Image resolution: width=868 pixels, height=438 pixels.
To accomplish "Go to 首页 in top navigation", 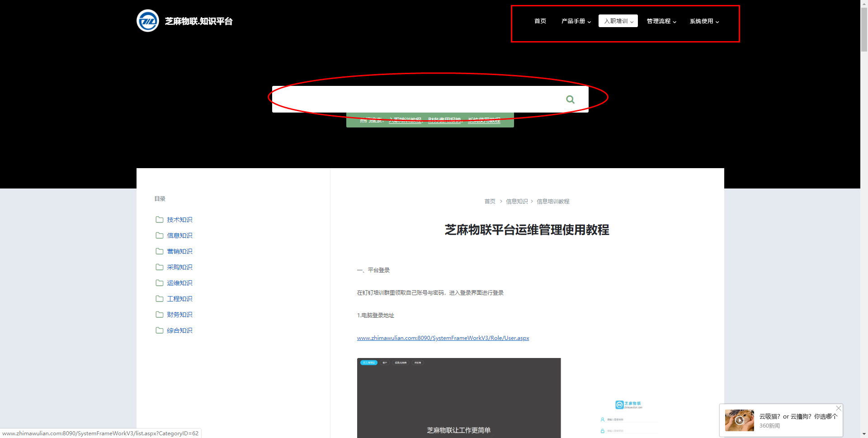I will [540, 21].
